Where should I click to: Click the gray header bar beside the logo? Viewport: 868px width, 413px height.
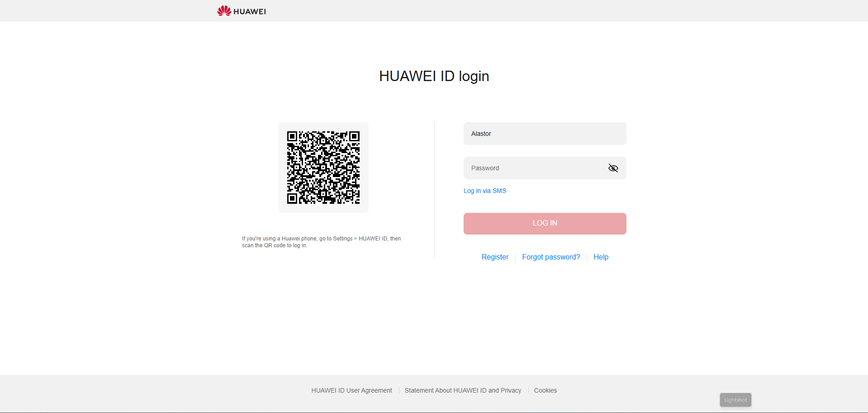click(x=543, y=11)
